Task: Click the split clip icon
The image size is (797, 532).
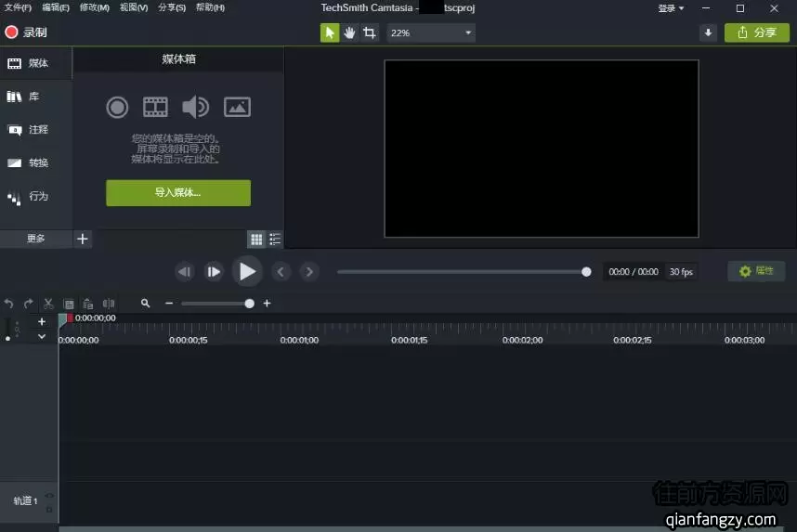Action: coord(109,304)
